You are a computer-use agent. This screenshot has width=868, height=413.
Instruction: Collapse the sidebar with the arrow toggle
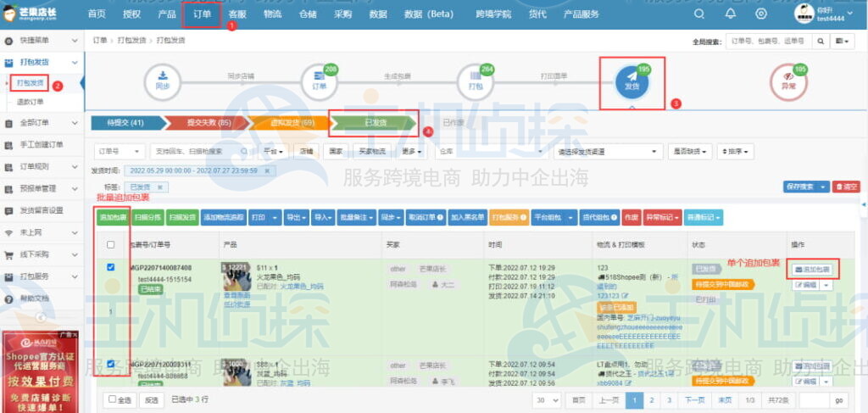(x=41, y=318)
